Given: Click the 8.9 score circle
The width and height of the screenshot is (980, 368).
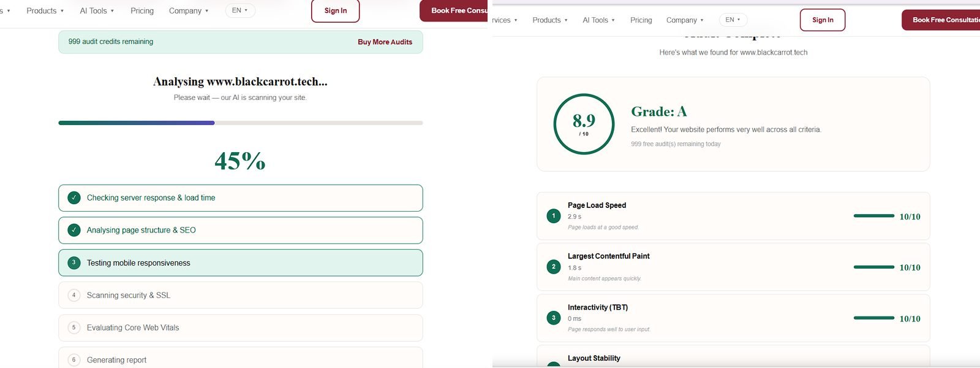Looking at the screenshot, I should click(584, 124).
